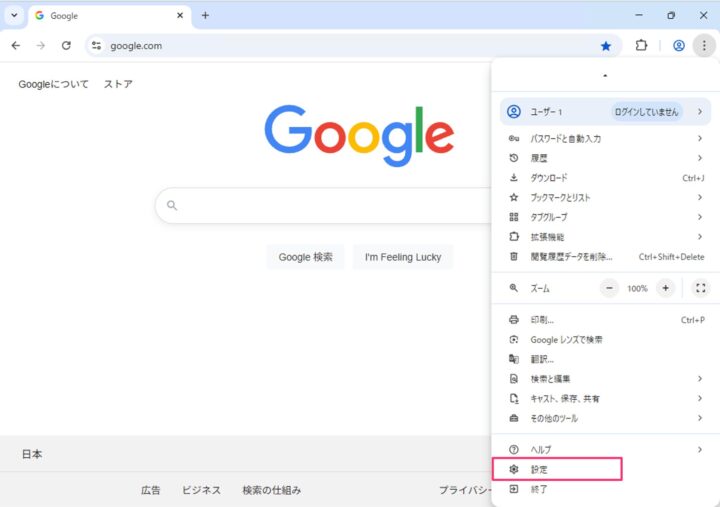Image resolution: width=720 pixels, height=507 pixels.
Task: Open キャスト、保存、共有 menu item
Action: pyautogui.click(x=605, y=399)
